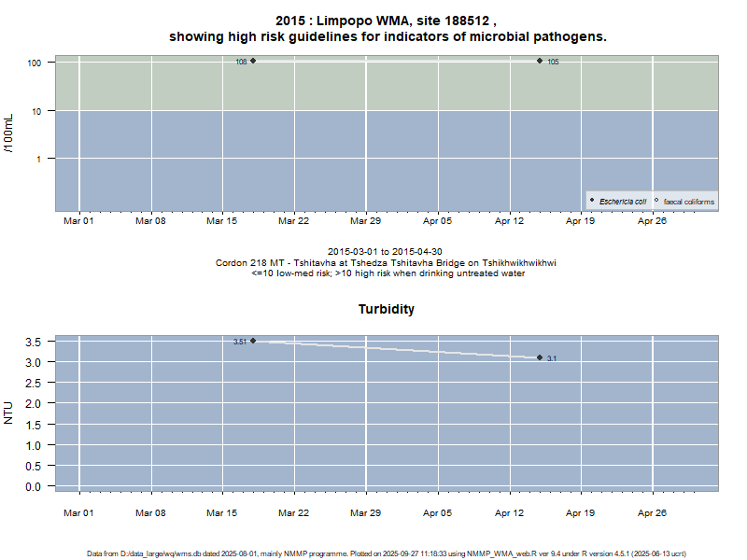Click the blue data source footer text
This screenshot has height=560, width=747.
pos(387,553)
